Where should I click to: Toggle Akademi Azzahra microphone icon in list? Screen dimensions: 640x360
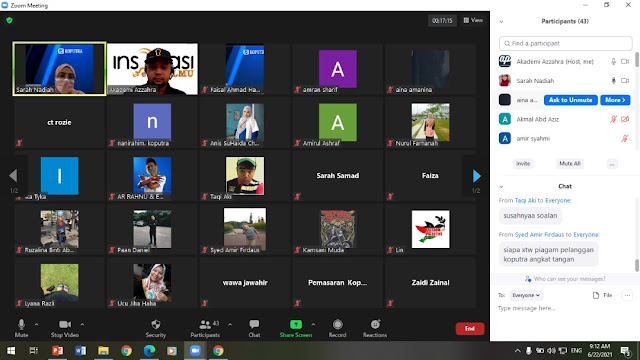point(613,62)
